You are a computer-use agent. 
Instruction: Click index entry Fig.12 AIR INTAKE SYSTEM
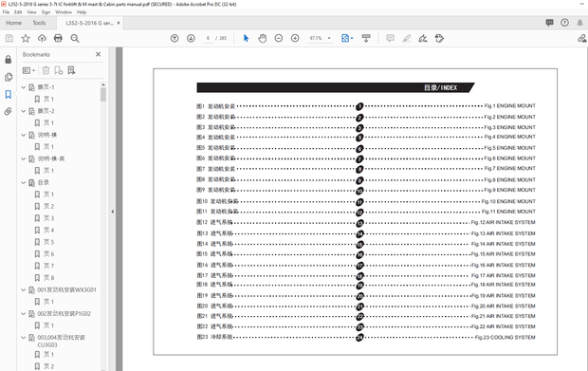click(503, 222)
